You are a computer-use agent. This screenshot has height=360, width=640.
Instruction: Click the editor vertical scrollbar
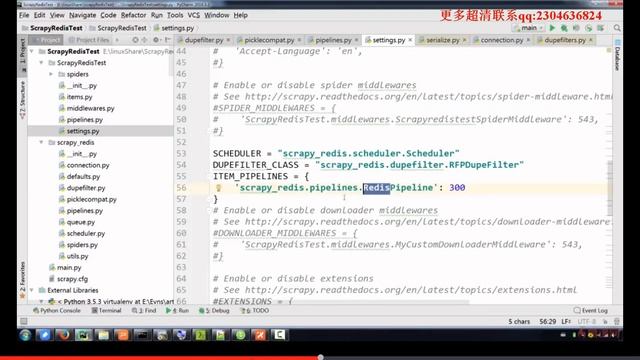(x=610, y=188)
